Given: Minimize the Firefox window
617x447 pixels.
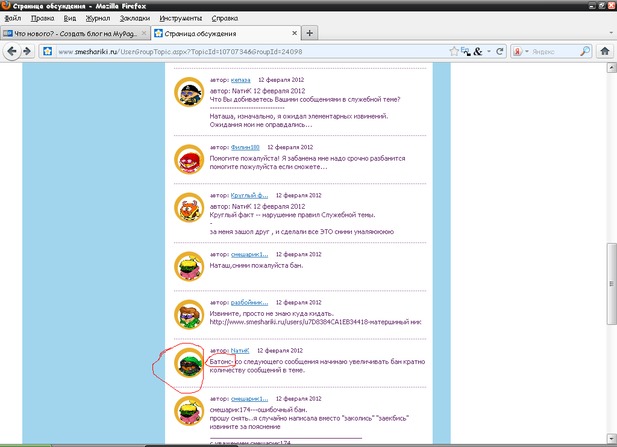Looking at the screenshot, I should pyautogui.click(x=593, y=6).
